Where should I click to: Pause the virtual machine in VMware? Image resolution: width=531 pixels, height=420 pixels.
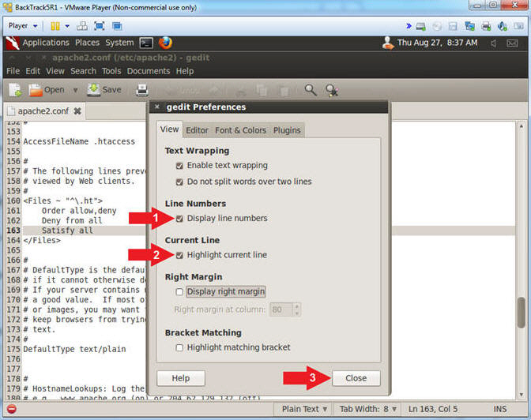(x=55, y=26)
